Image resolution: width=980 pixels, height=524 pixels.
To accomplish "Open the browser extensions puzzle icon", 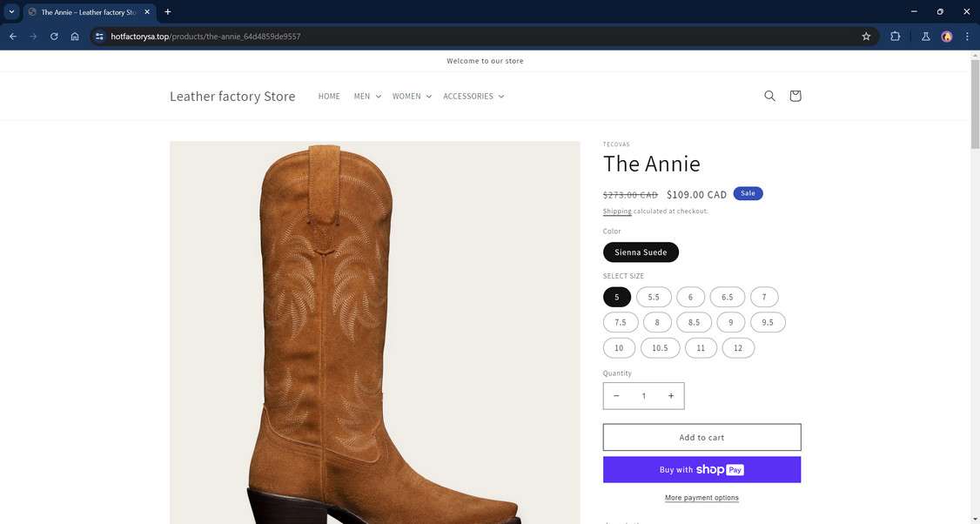I will (895, 37).
